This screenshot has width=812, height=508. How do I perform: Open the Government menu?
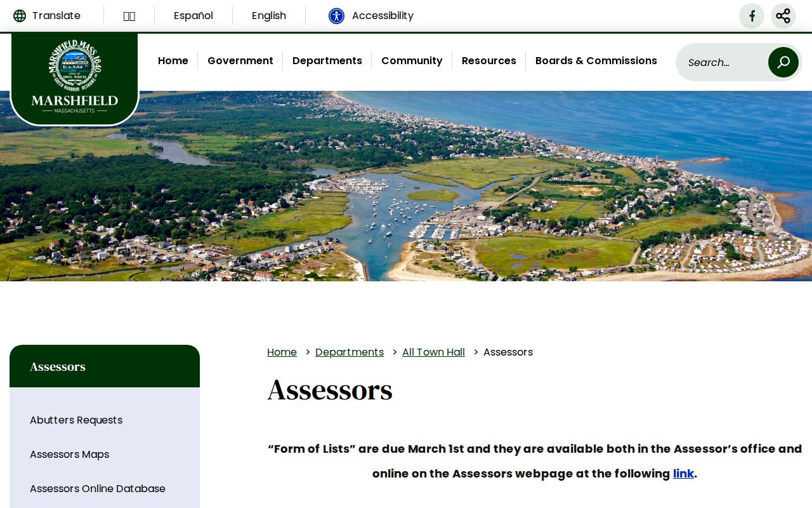tap(240, 61)
